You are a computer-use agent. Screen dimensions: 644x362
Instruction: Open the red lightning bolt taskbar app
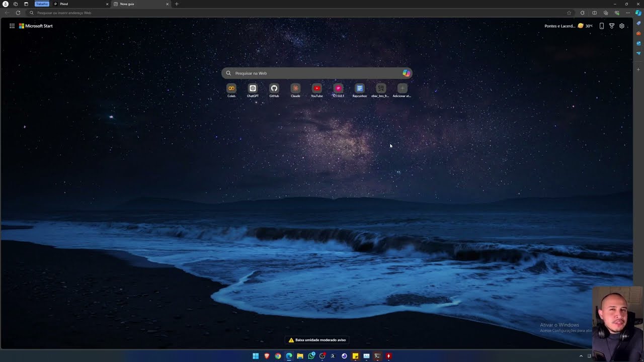tap(388, 356)
